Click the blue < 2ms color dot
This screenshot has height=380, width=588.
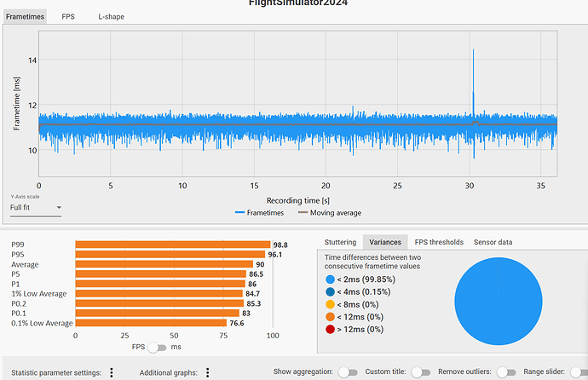click(331, 279)
